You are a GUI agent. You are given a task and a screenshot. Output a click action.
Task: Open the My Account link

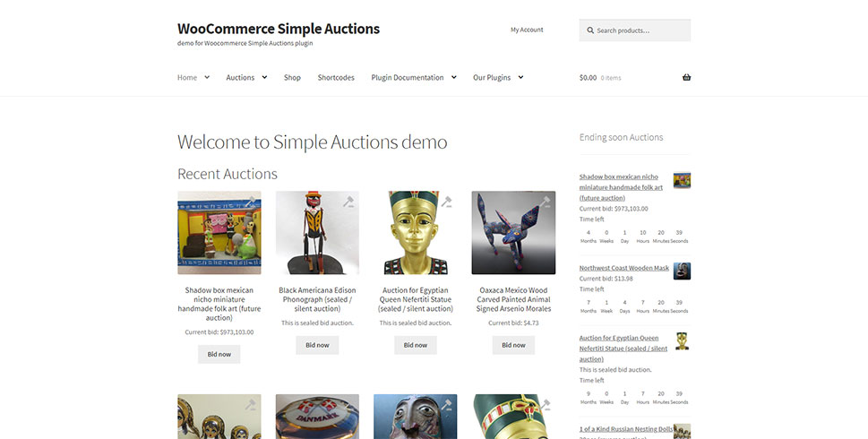[527, 30]
